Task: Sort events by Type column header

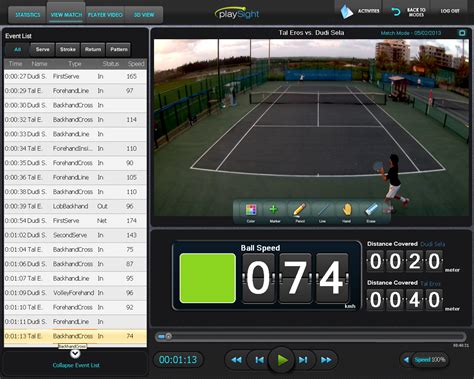Action: [75, 64]
